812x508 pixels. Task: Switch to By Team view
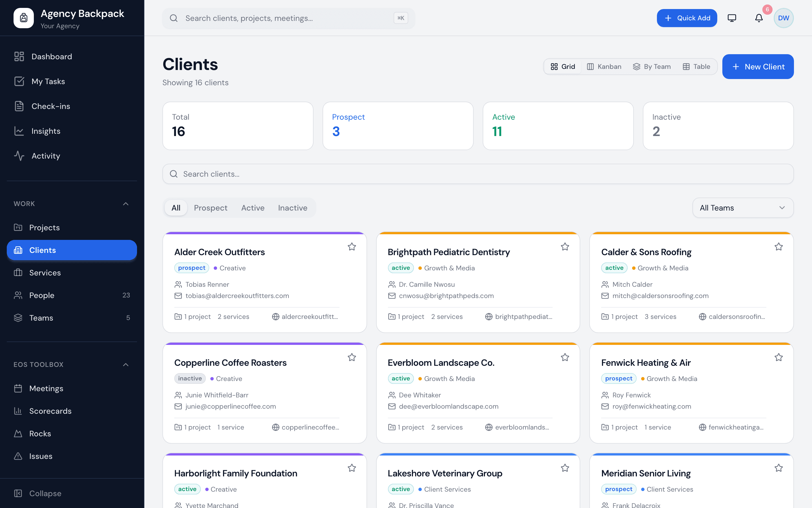pos(652,67)
